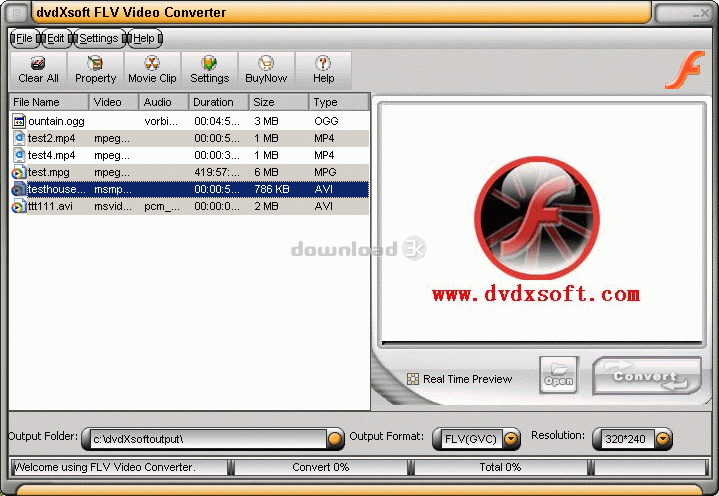Click the test.mpg file icon
Viewport: 719px width, 496px height.
click(18, 172)
